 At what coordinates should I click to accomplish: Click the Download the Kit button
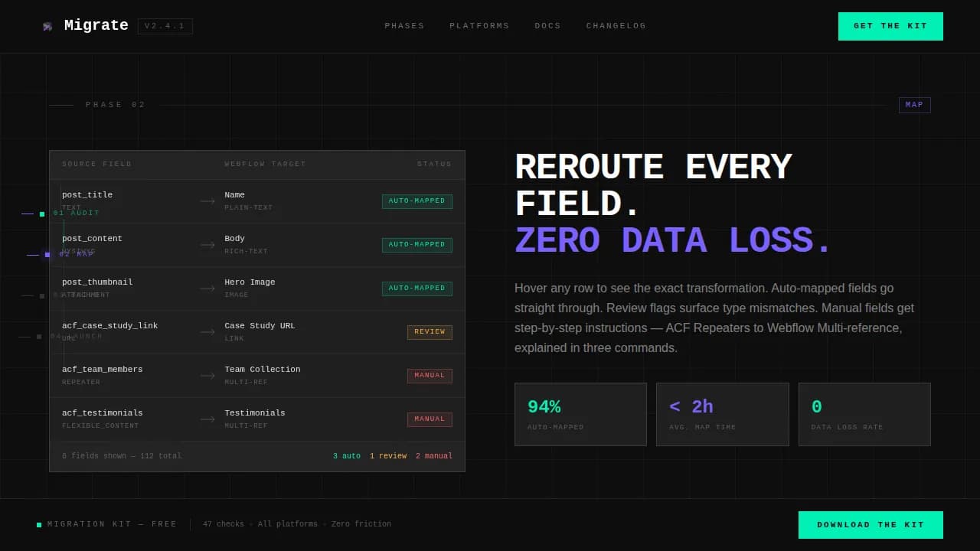(x=871, y=525)
